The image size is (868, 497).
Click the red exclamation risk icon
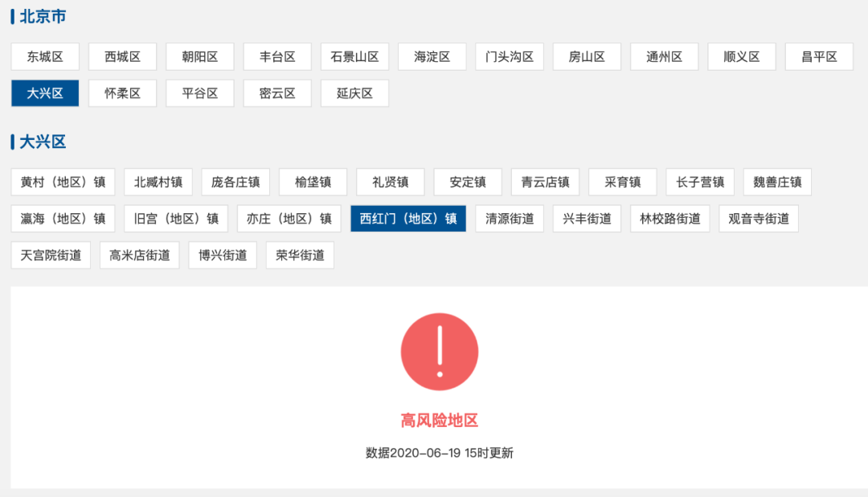pyautogui.click(x=440, y=351)
